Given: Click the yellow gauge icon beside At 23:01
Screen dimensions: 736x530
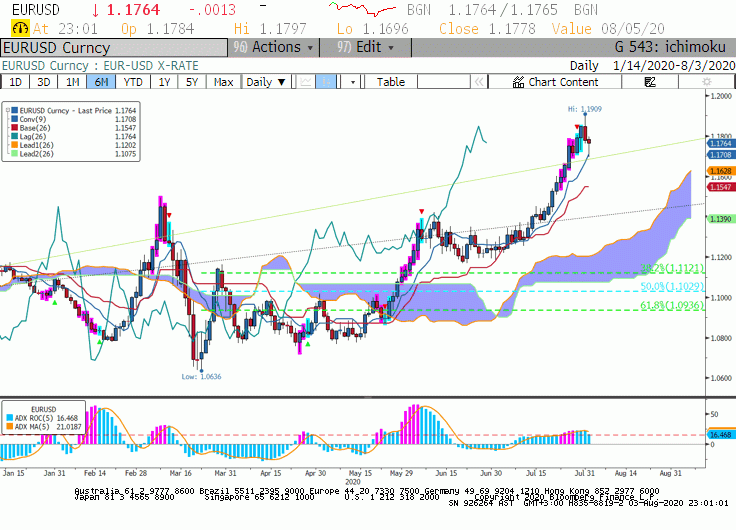Looking at the screenshot, I should 20,29.
